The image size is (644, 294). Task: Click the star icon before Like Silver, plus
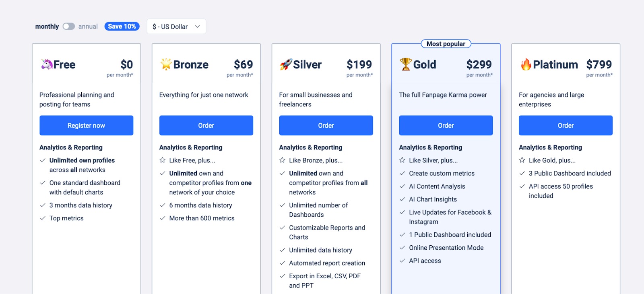(402, 160)
